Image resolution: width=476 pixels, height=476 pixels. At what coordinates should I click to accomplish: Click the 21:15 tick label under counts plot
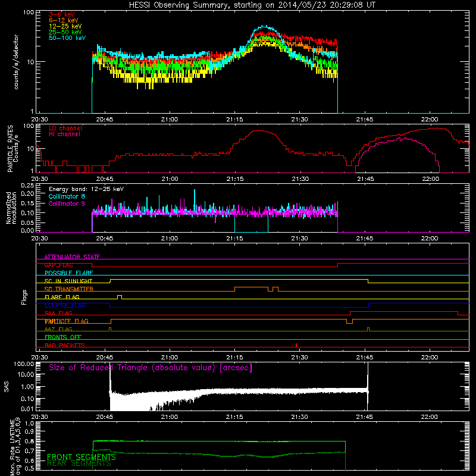point(234,120)
